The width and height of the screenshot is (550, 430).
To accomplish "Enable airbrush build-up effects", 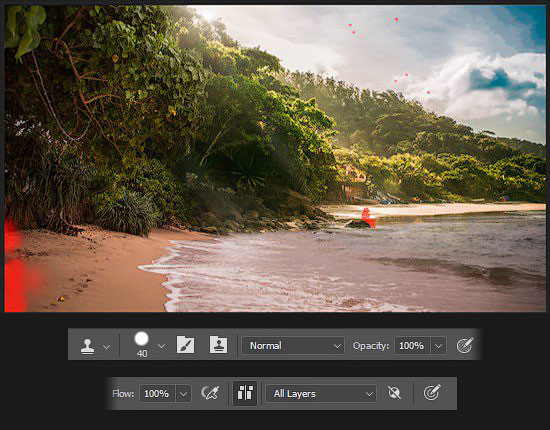I will click(x=210, y=393).
